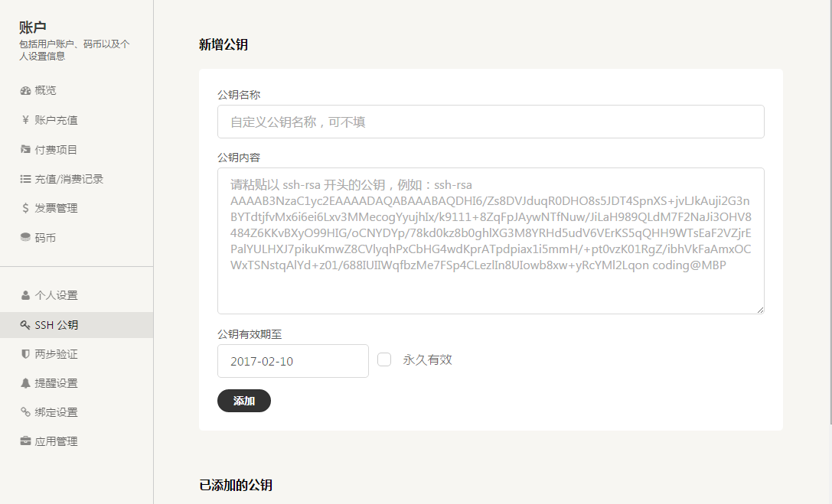Click the text area resize handle

click(x=760, y=310)
